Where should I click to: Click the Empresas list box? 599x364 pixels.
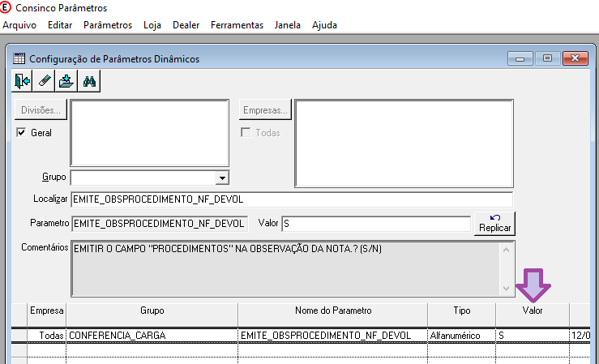coord(404,143)
